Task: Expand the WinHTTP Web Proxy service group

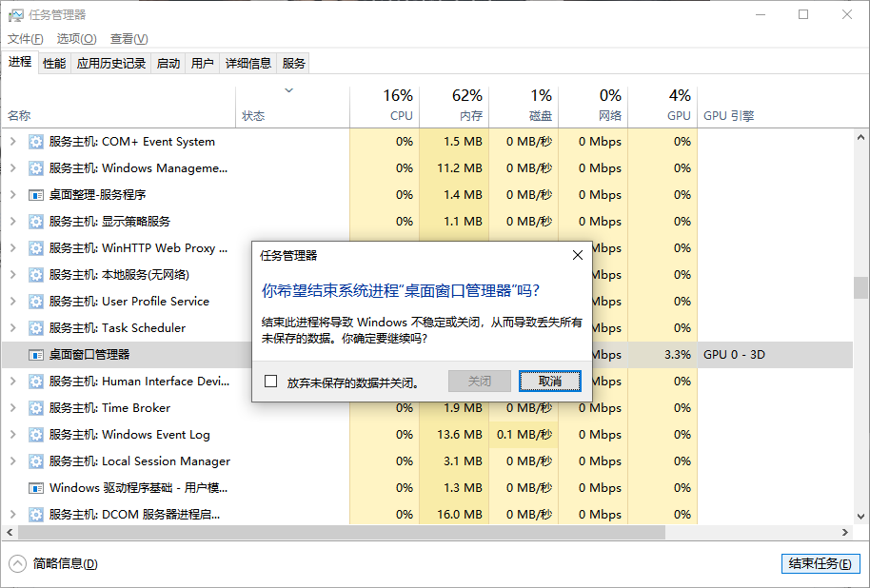Action: (x=12, y=248)
